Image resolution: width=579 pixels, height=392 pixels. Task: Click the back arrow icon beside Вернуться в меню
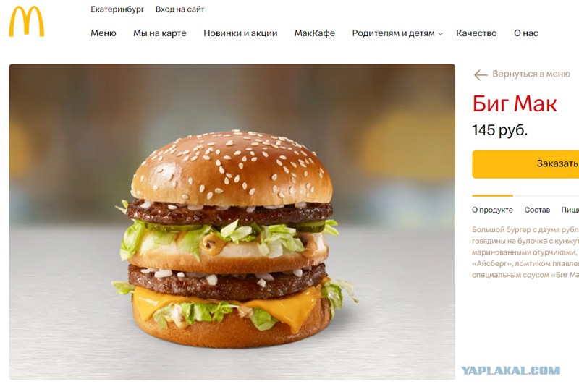[481, 75]
